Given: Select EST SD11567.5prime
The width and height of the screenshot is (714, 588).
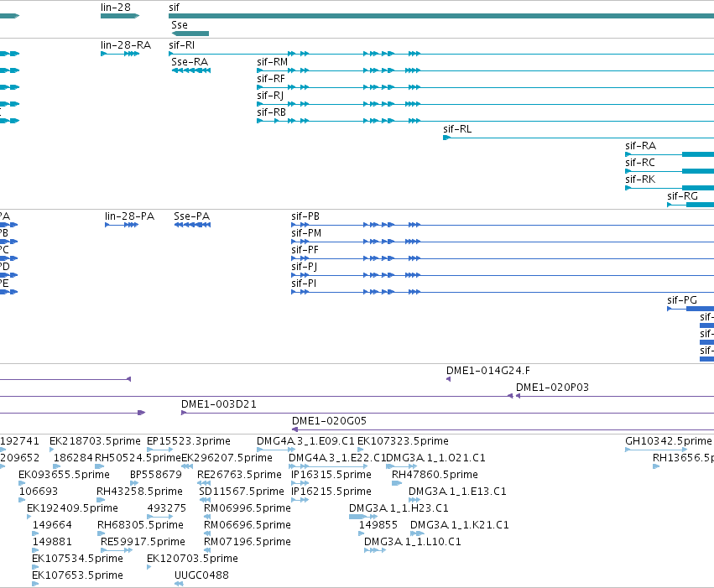Looking at the screenshot, I should point(242,492).
